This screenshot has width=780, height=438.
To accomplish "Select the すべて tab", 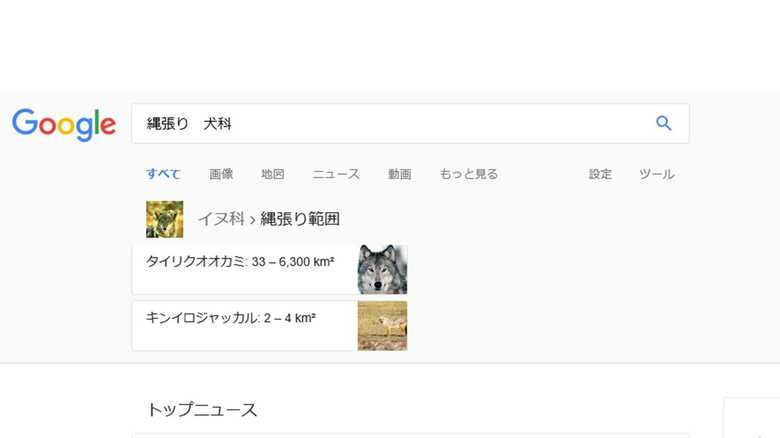I will [x=163, y=174].
